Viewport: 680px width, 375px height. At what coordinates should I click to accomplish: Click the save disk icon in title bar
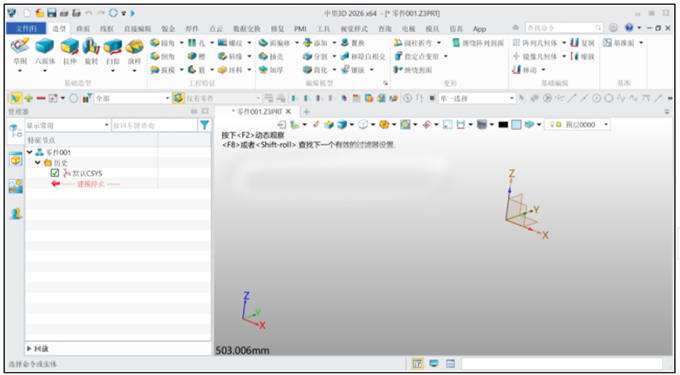[52, 13]
